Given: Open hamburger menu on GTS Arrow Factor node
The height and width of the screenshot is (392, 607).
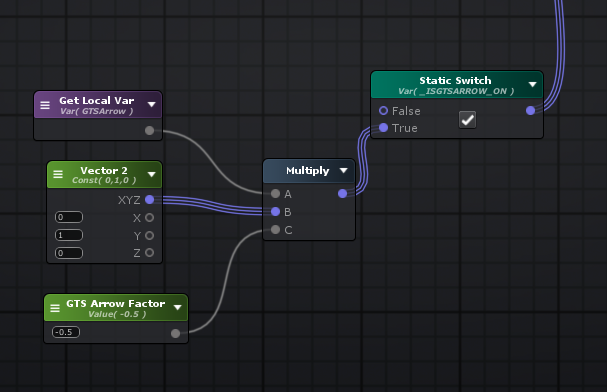Looking at the screenshot, I should (x=55, y=308).
